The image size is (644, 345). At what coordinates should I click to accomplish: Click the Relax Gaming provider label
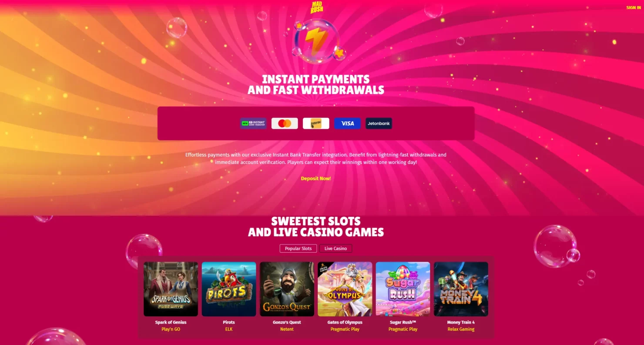[x=461, y=329]
